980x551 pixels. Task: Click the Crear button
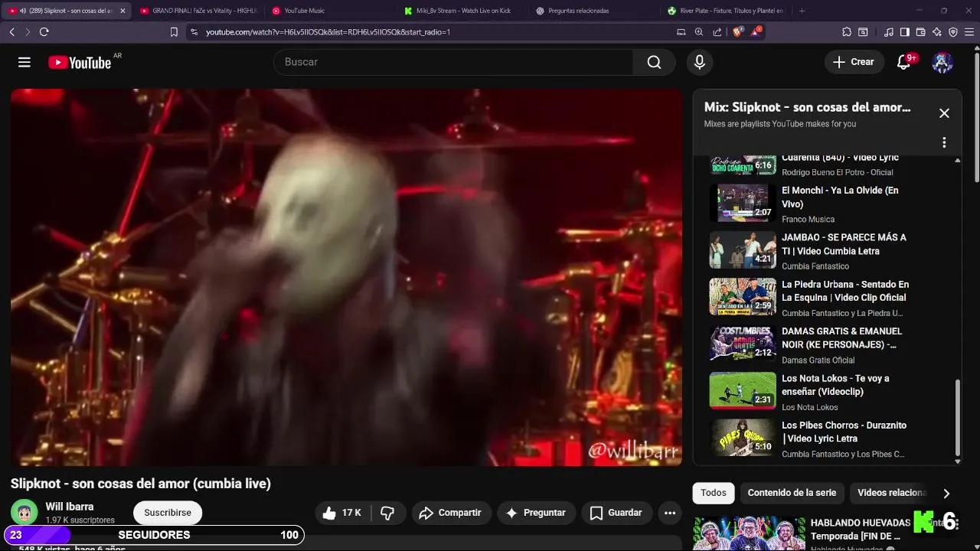(854, 62)
